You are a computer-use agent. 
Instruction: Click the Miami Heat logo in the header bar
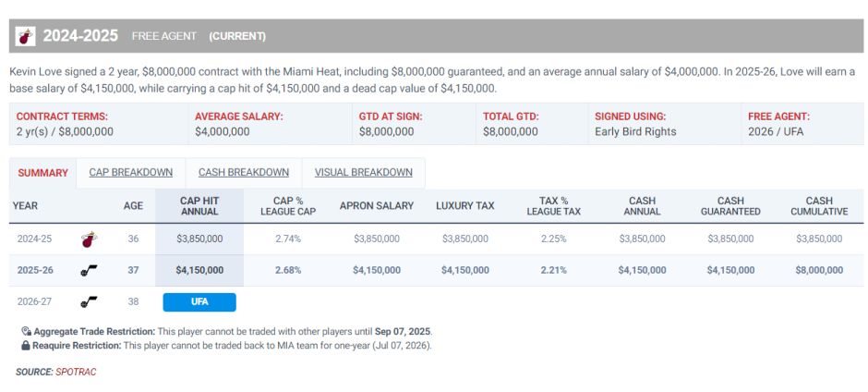coord(26,36)
